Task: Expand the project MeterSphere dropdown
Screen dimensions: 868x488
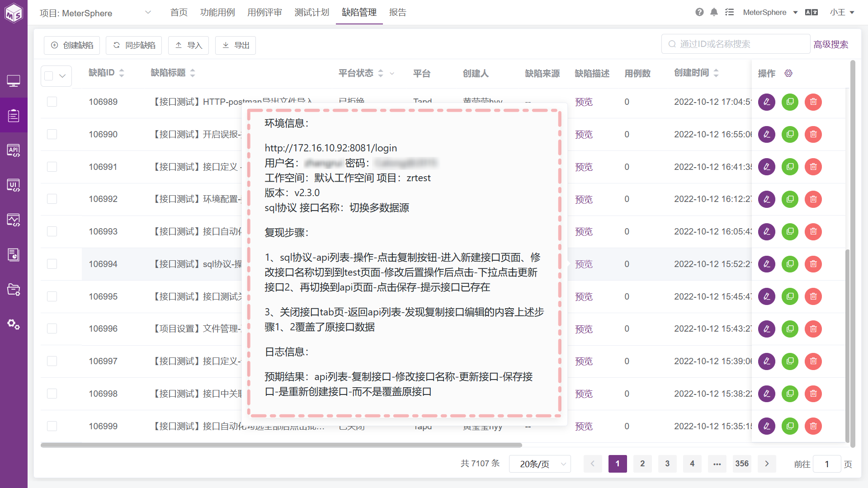Action: 95,13
